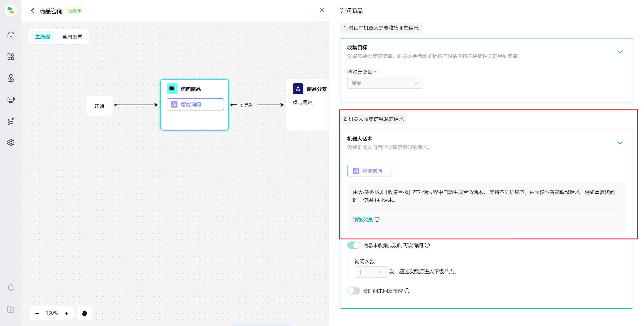The width and height of the screenshot is (644, 326).
Task: Click the app logo in sidebar
Action: point(11,11)
